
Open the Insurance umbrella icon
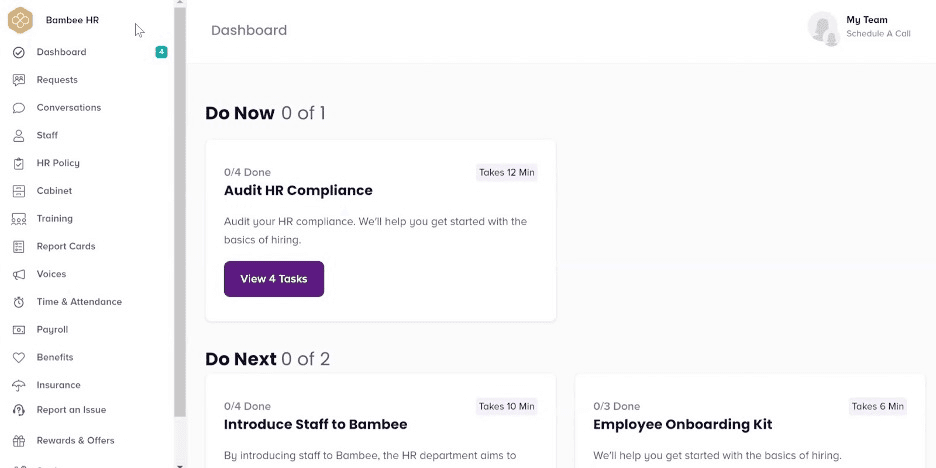pos(18,385)
